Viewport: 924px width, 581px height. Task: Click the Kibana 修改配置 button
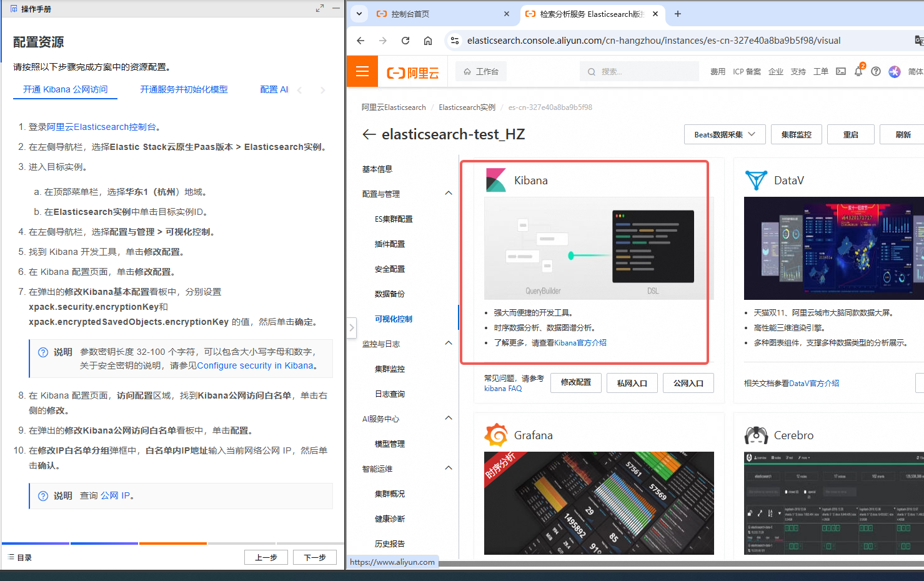click(x=576, y=382)
